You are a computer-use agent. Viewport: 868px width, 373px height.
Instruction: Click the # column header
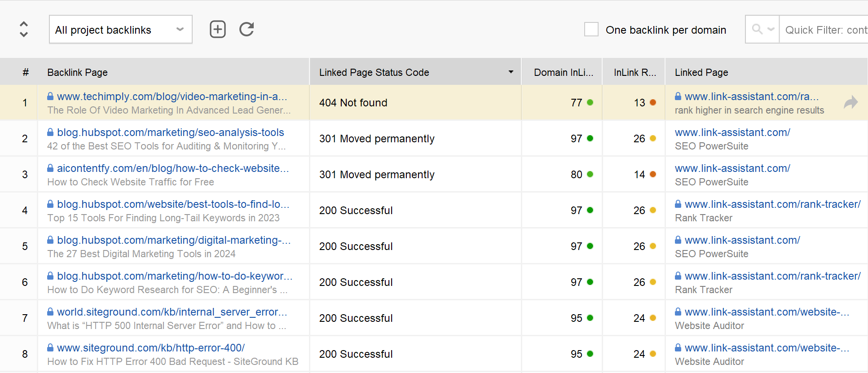26,72
